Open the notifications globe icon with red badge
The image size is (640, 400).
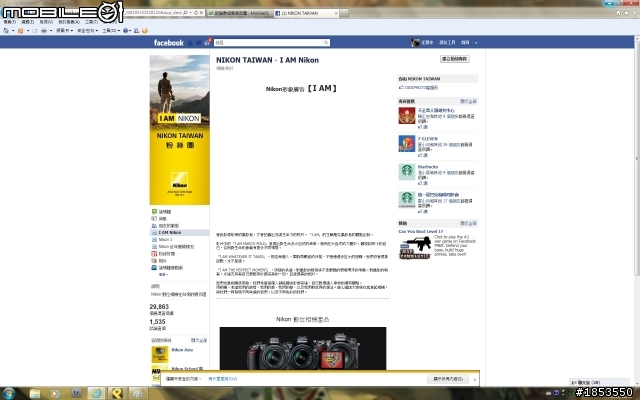tap(207, 42)
